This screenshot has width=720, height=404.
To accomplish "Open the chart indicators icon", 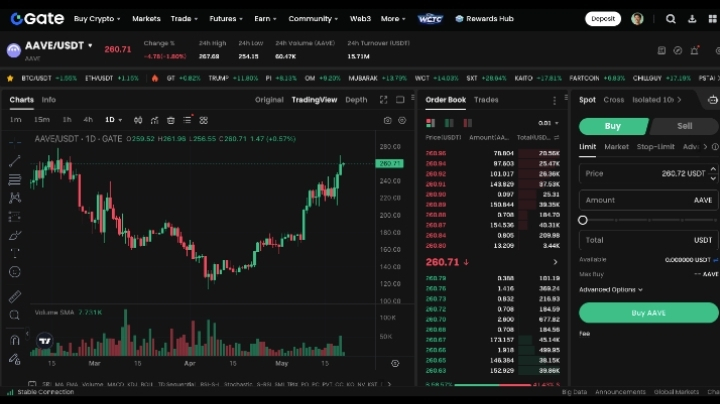I will 154,120.
